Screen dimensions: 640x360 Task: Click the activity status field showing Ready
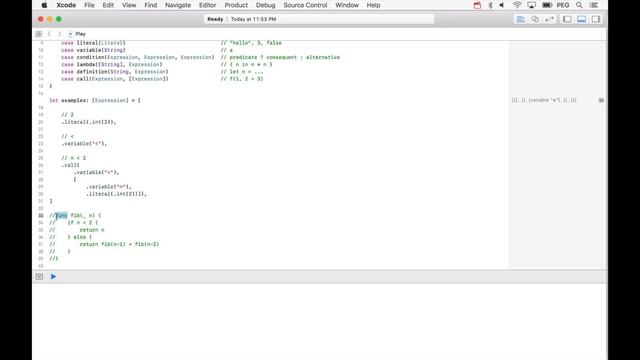point(319,19)
